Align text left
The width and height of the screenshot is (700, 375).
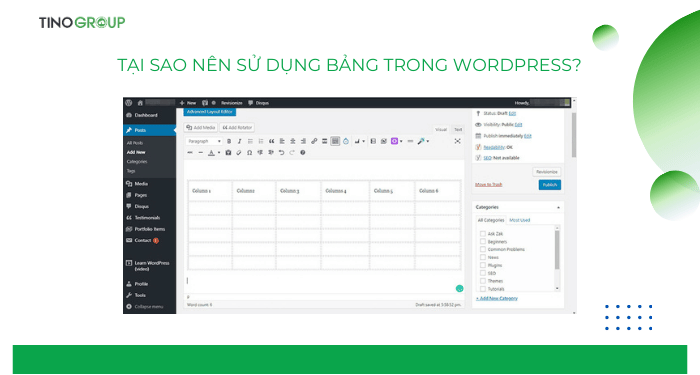coord(282,142)
